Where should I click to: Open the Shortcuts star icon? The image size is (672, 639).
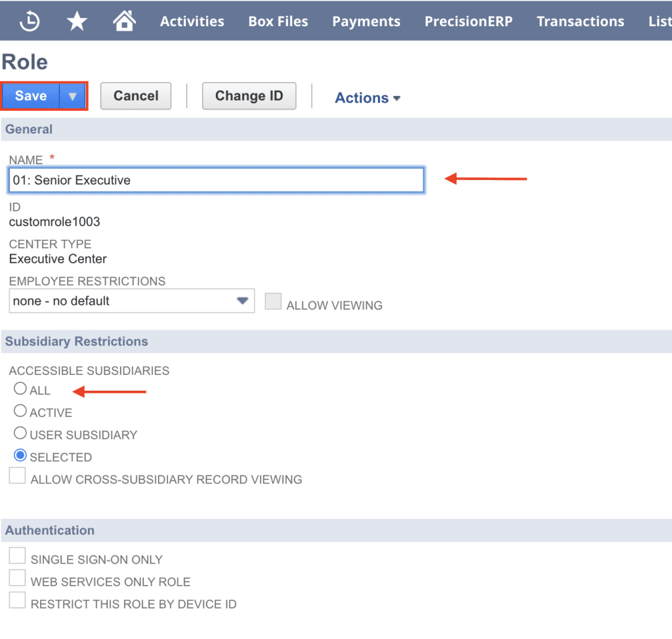click(x=77, y=21)
